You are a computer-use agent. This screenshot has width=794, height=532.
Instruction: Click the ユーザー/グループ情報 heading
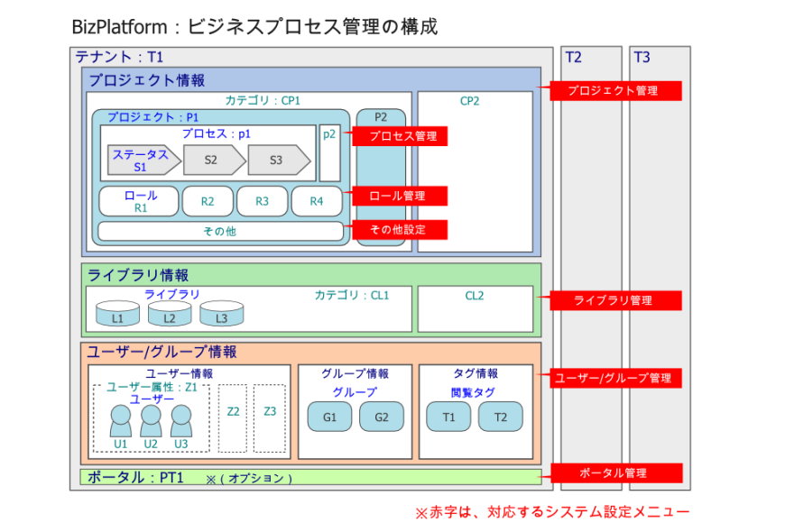162,352
